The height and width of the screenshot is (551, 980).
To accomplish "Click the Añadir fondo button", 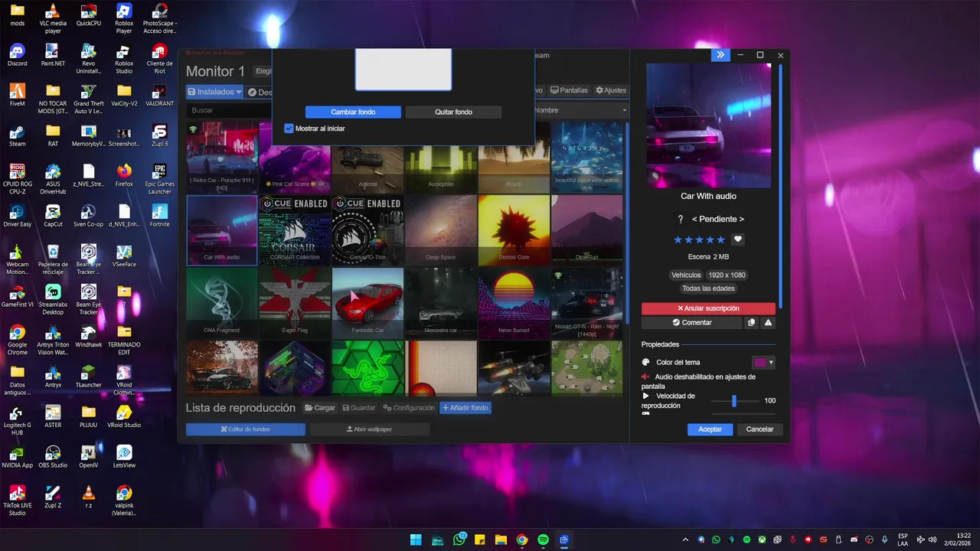I will [465, 408].
